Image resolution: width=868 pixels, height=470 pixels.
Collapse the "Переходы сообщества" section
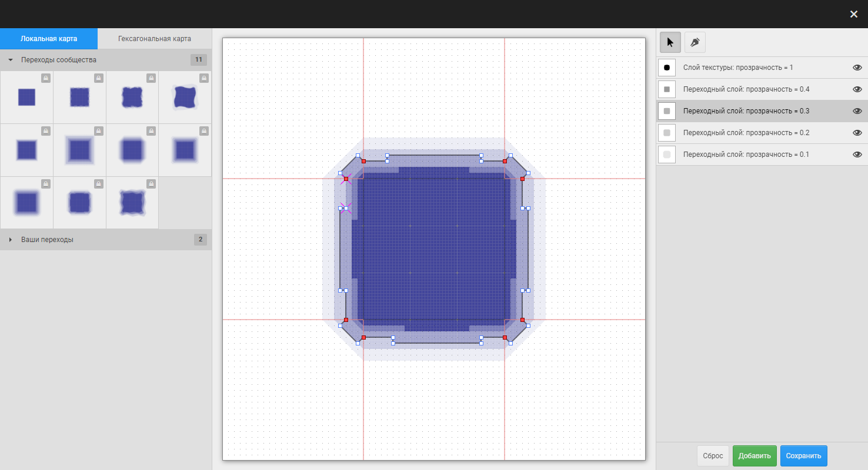(11, 60)
